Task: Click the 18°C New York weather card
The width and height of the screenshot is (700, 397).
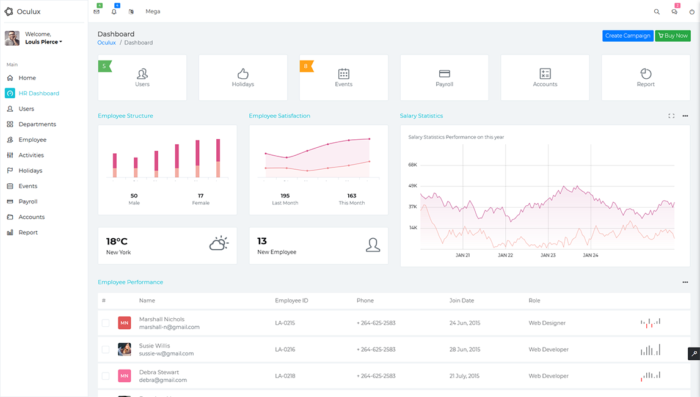Action: [167, 246]
